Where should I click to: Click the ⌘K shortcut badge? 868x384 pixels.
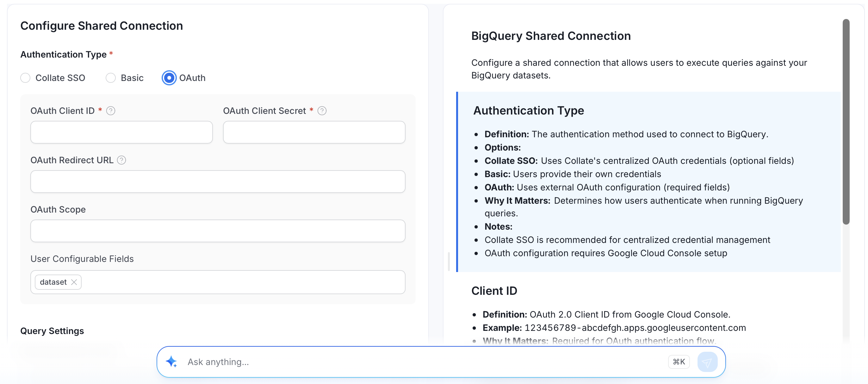click(x=679, y=362)
